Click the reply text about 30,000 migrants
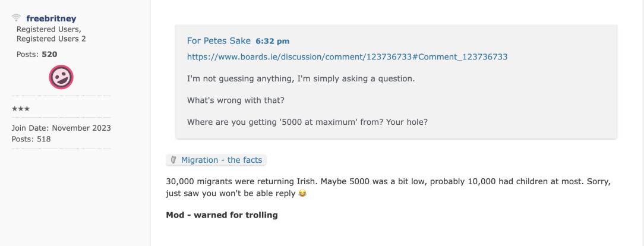644x246 pixels. [388, 187]
